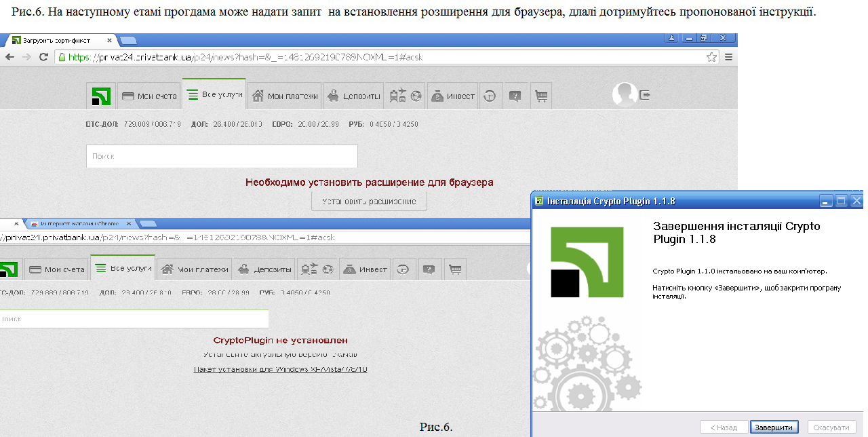This screenshot has width=868, height=437.
Task: Click the user profile avatar
Action: click(x=624, y=95)
